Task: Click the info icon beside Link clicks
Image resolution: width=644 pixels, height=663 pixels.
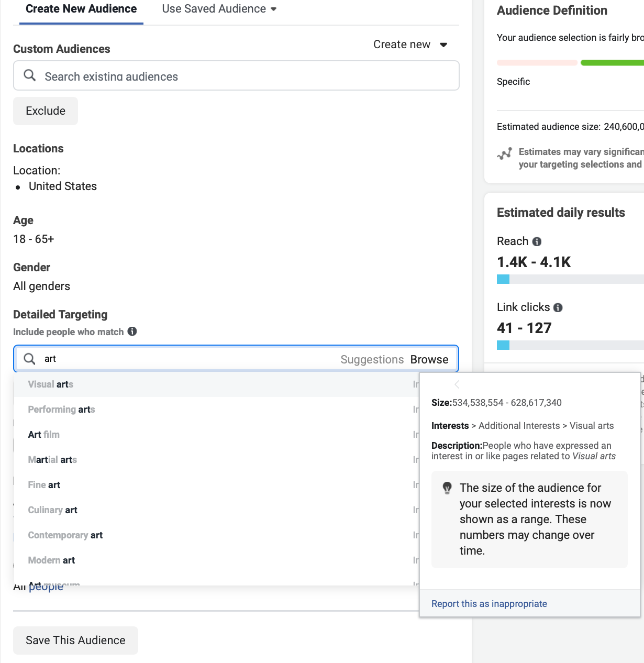Action: click(558, 307)
